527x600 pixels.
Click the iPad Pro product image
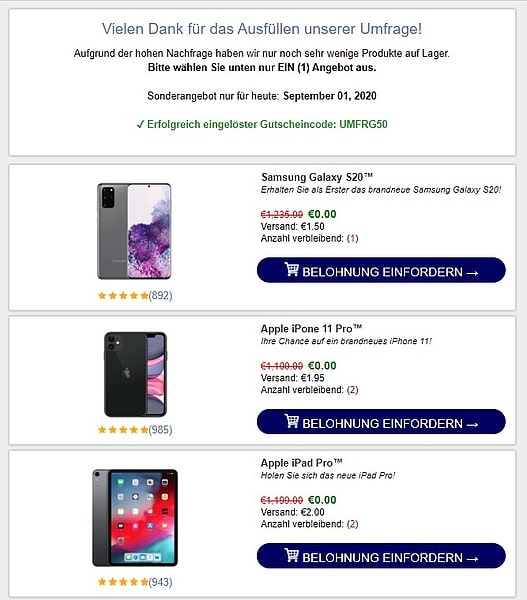(x=135, y=518)
